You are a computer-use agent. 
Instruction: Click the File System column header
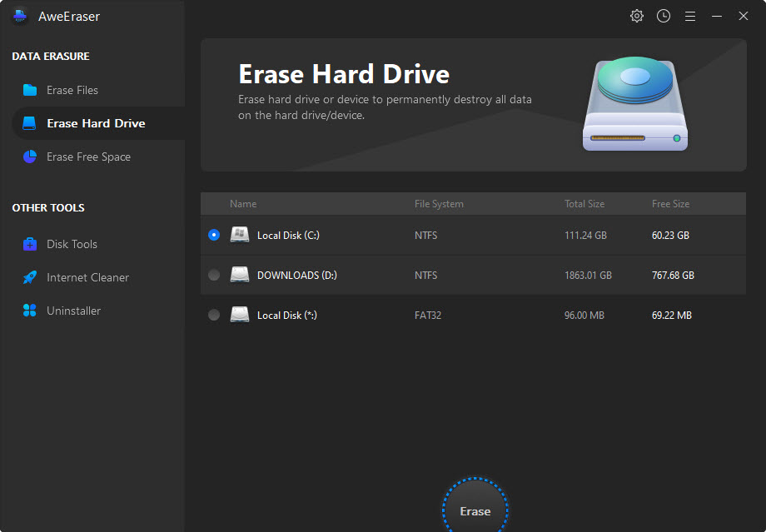(x=439, y=204)
